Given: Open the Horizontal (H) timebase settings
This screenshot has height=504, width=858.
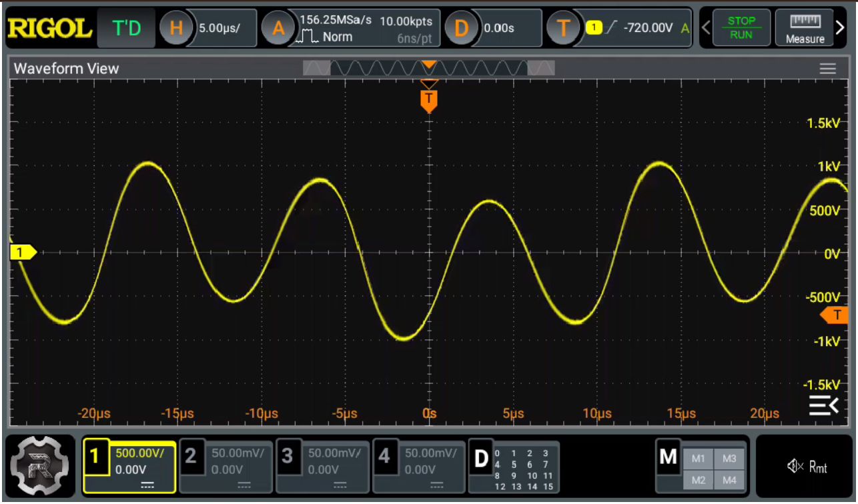Looking at the screenshot, I should (176, 28).
